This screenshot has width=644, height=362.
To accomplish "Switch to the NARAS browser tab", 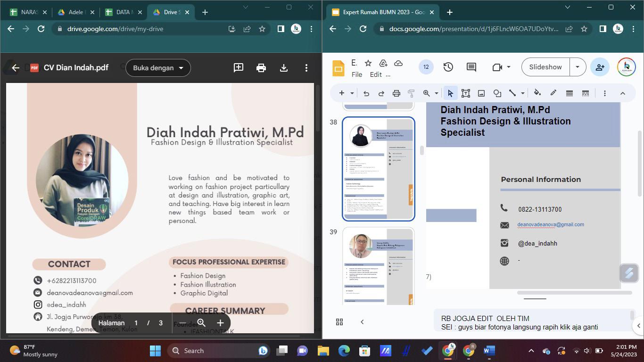I will click(27, 12).
